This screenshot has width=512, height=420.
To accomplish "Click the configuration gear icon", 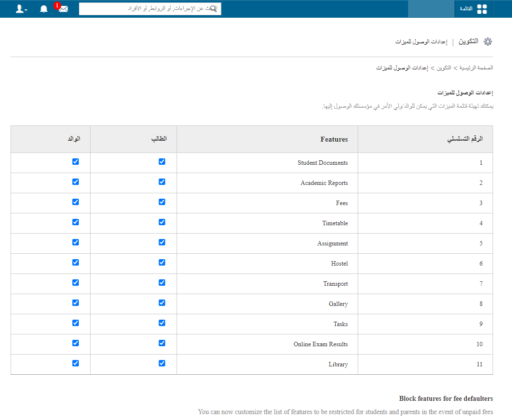I will click(488, 41).
